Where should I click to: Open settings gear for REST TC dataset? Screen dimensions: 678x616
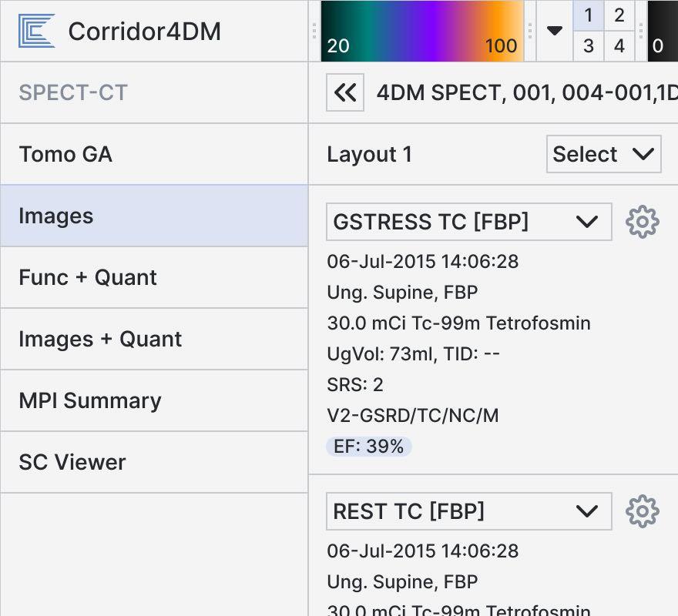pos(642,511)
